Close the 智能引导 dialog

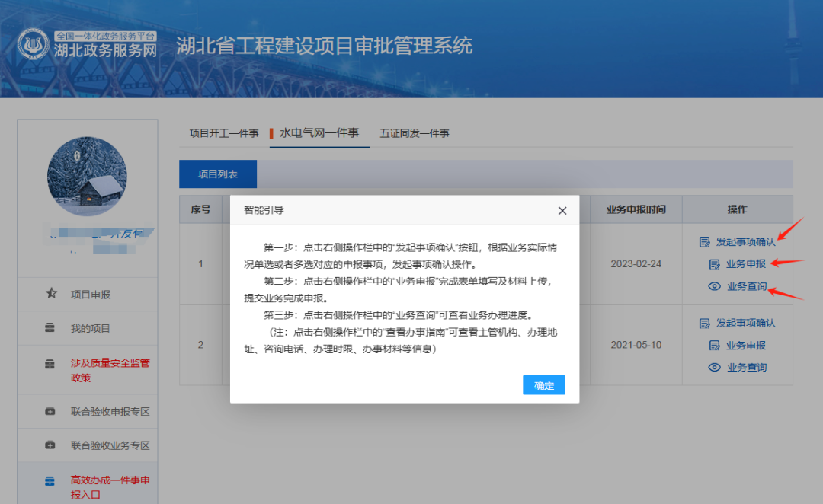(x=562, y=210)
